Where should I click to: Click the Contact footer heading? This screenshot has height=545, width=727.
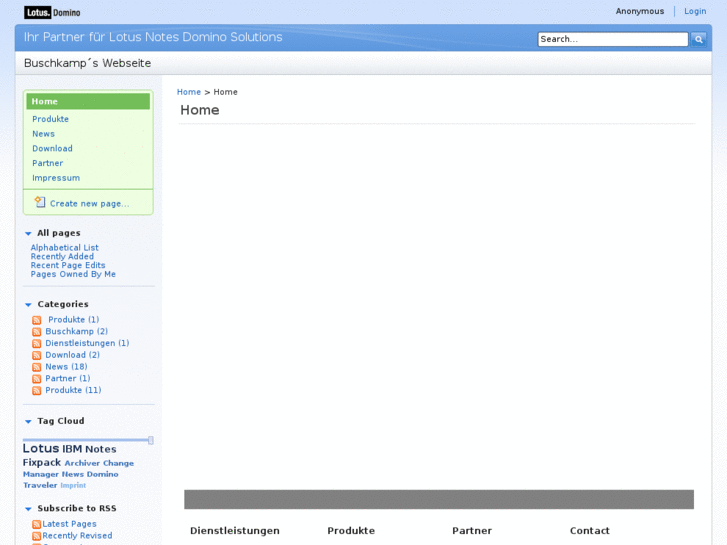[x=590, y=531]
